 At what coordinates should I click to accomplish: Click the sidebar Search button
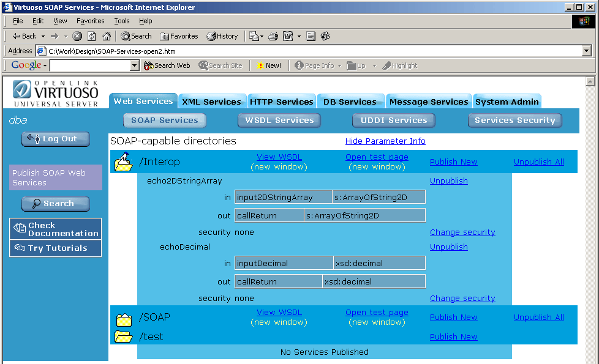pos(56,204)
